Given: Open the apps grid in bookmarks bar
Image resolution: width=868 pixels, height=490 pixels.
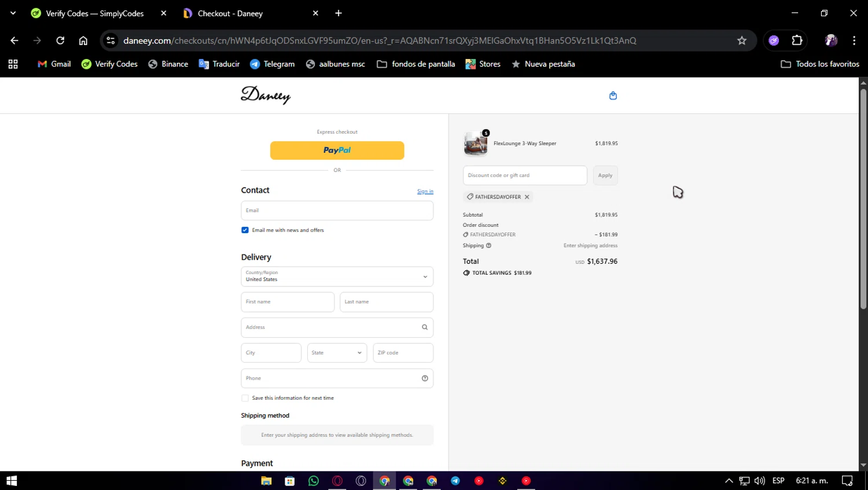Looking at the screenshot, I should tap(13, 64).
